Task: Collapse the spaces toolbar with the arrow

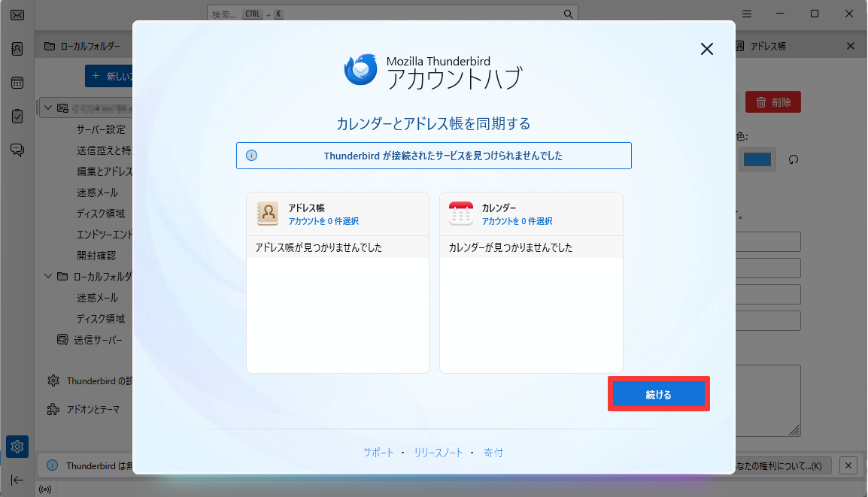Action: (17, 480)
